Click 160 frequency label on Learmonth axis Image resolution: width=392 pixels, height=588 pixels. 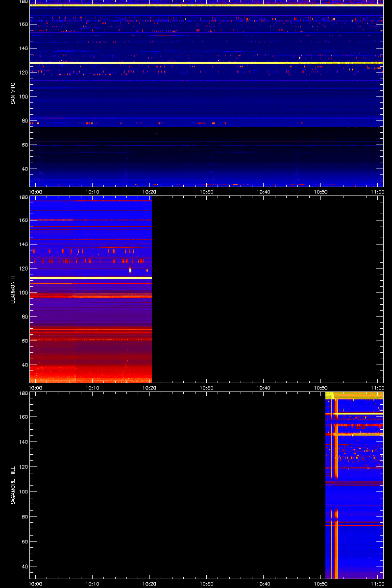point(23,220)
